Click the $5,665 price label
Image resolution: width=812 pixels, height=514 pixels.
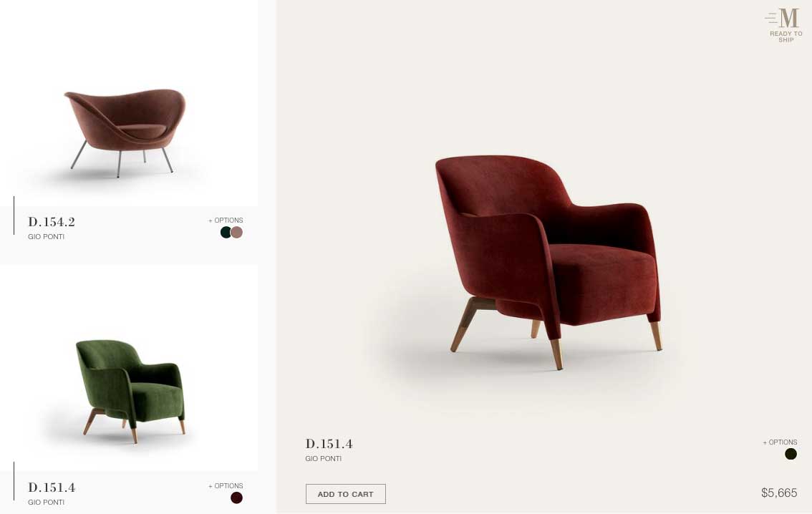click(779, 493)
